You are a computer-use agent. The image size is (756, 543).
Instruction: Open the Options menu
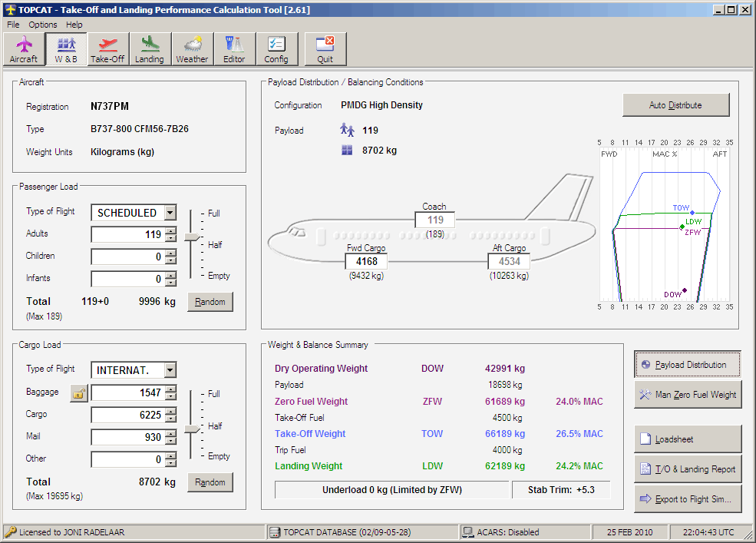click(43, 25)
